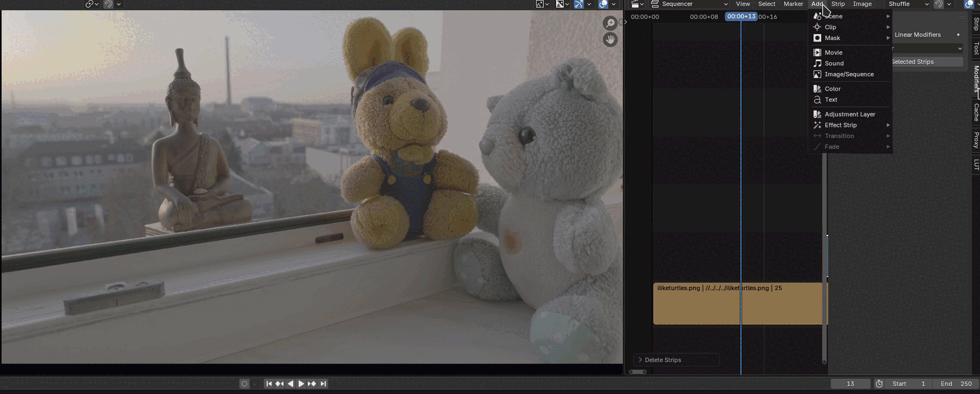Click the Text strip icon

click(x=817, y=100)
